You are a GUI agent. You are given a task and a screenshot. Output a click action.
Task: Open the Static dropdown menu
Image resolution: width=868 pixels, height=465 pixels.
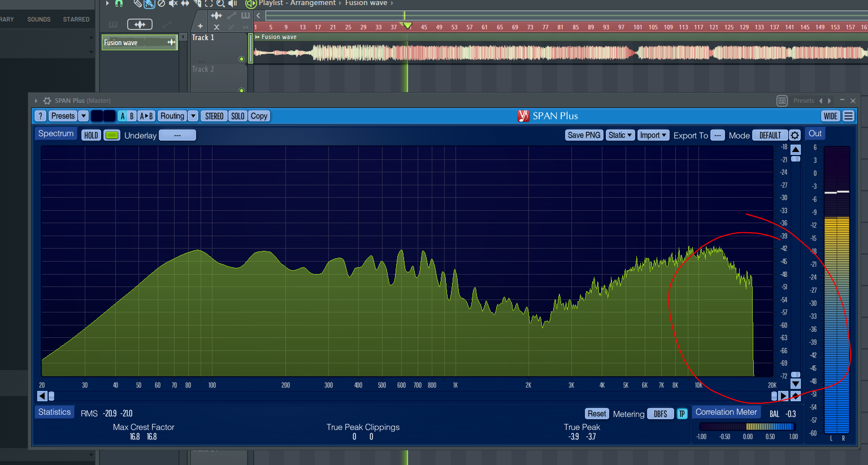(620, 135)
